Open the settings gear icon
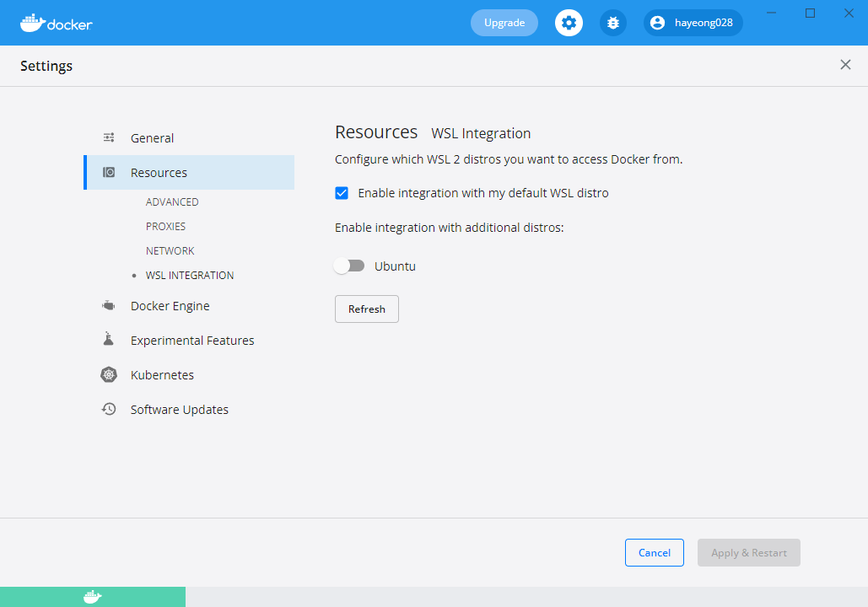Screen dimensions: 868x607 click(569, 23)
